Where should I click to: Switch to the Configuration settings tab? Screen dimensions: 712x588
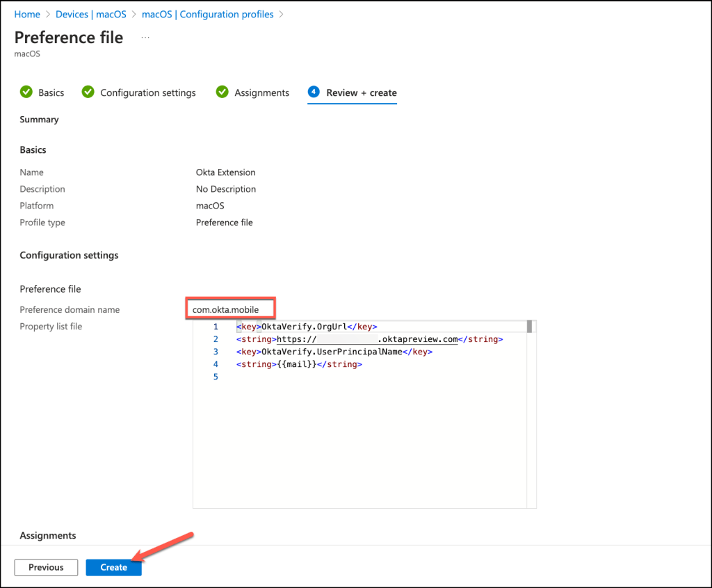147,92
